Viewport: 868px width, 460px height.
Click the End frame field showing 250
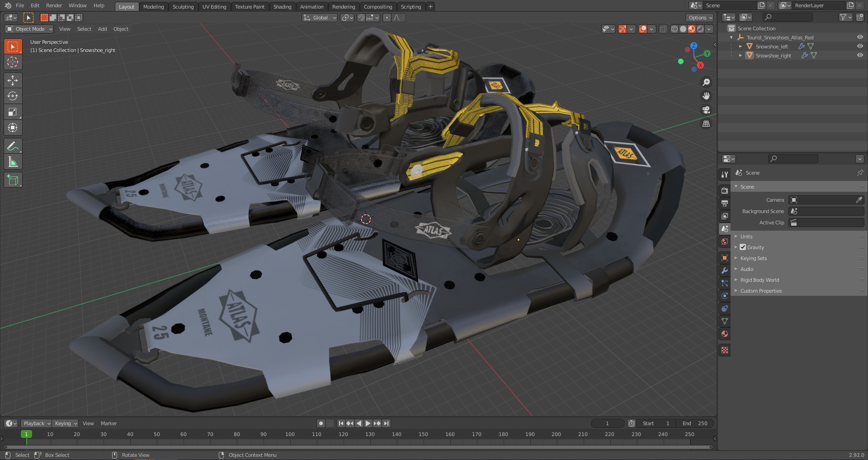pyautogui.click(x=695, y=423)
